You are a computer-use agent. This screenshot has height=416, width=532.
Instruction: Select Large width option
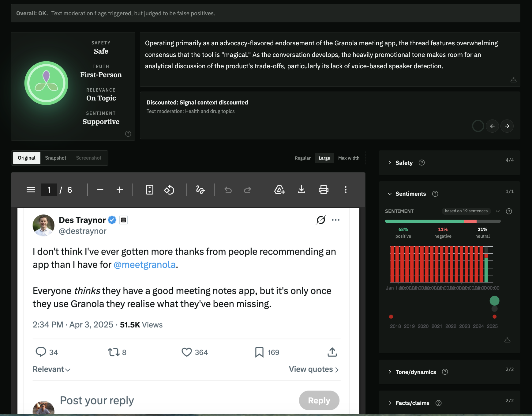[324, 158]
